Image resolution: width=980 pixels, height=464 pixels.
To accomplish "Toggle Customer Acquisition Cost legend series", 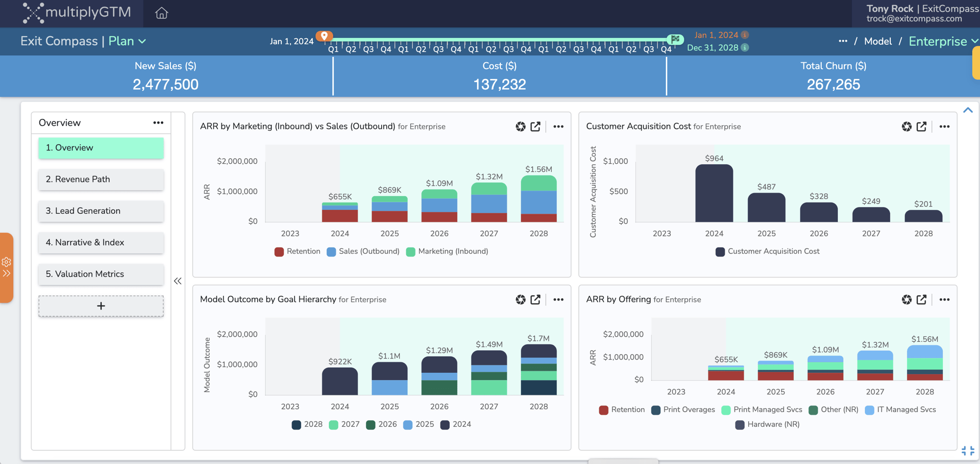I will click(x=767, y=252).
